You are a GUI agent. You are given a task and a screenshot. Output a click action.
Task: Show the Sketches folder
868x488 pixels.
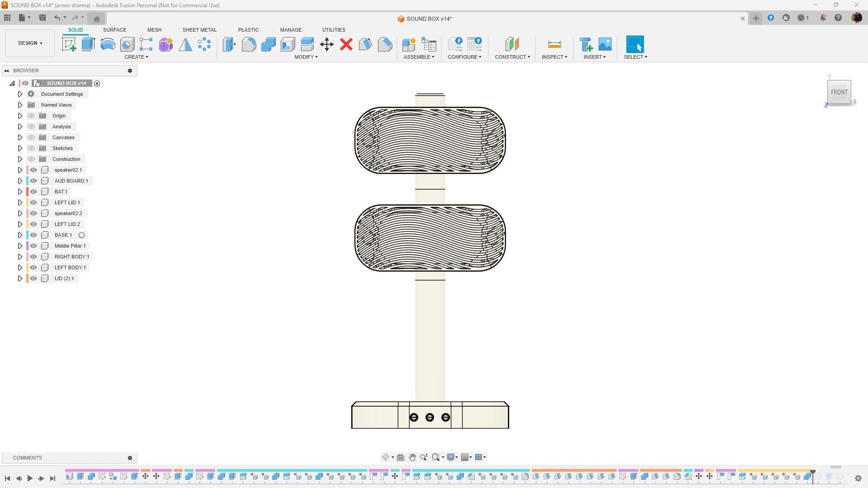coord(31,148)
